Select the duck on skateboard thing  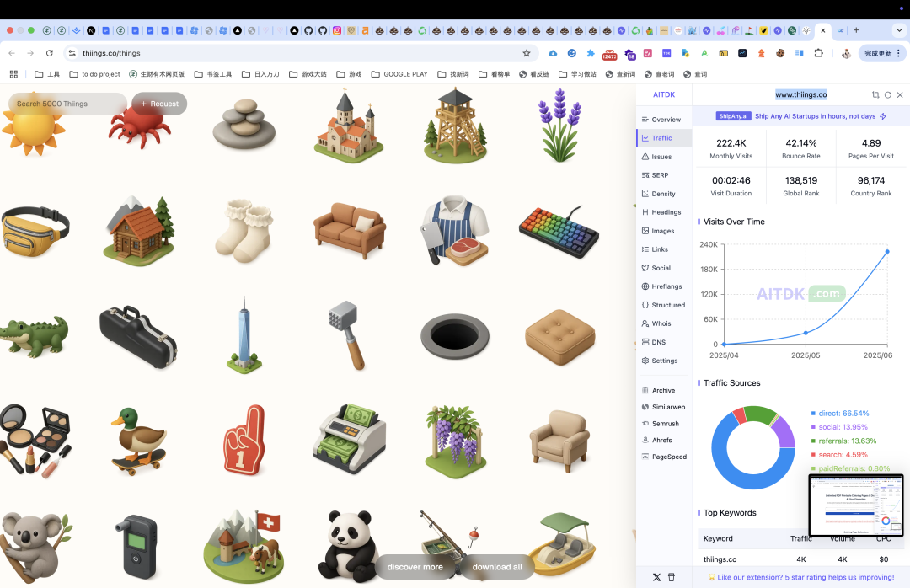click(x=138, y=441)
